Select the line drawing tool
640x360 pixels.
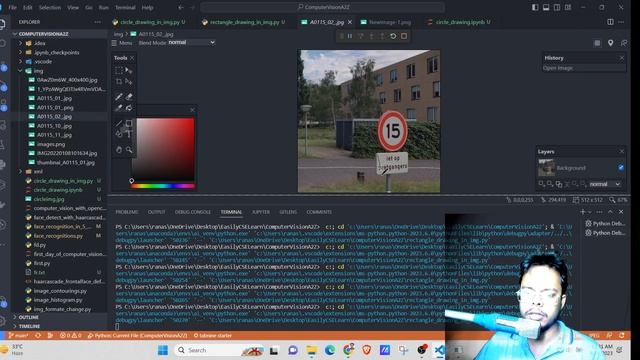tap(119, 123)
